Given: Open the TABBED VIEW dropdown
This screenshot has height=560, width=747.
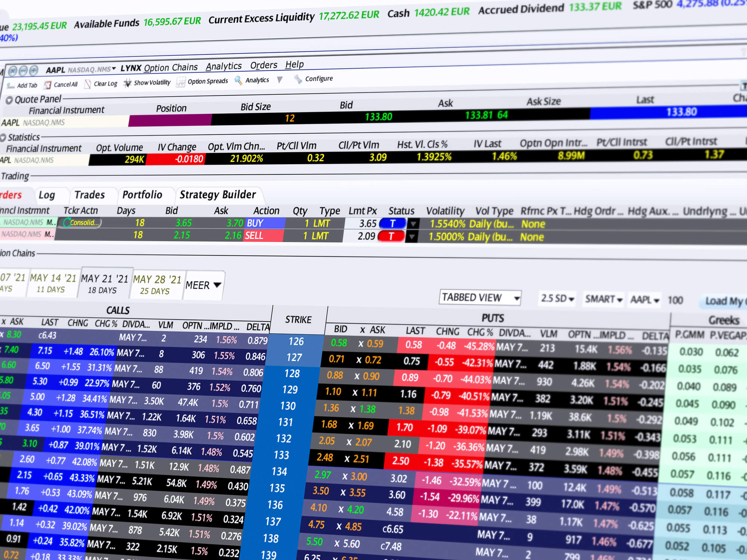Looking at the screenshot, I should pos(480,298).
